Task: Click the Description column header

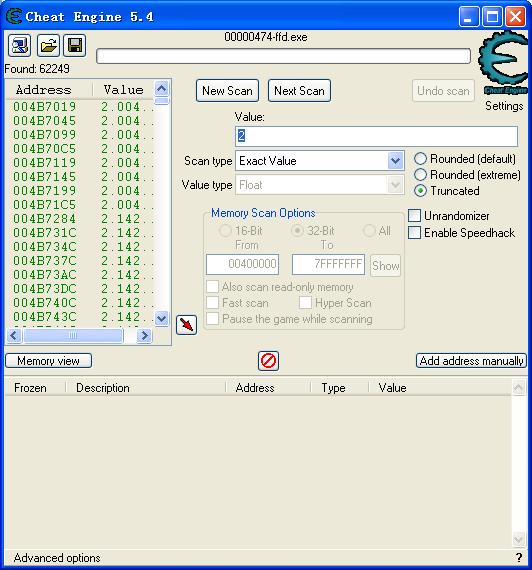Action: coord(145,388)
